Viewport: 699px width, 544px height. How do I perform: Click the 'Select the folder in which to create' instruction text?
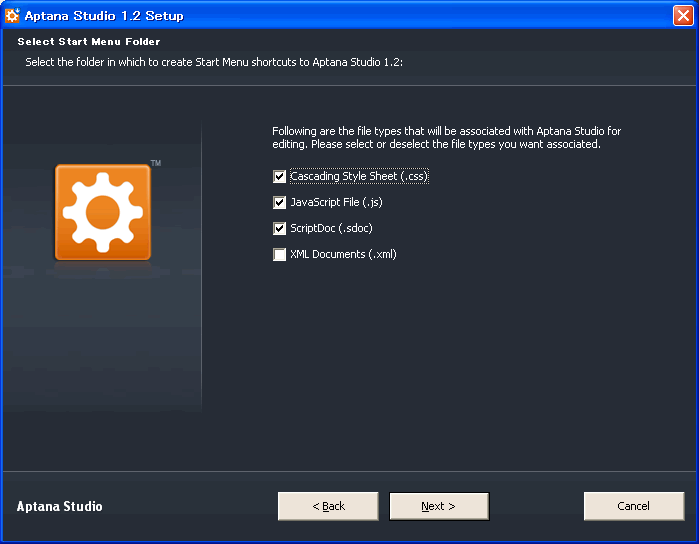tap(214, 62)
